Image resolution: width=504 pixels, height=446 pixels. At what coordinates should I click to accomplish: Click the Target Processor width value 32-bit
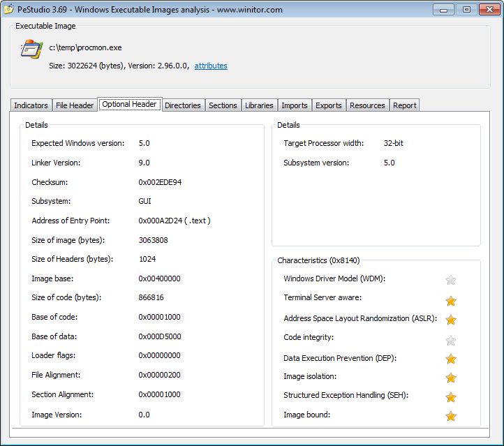click(x=394, y=143)
